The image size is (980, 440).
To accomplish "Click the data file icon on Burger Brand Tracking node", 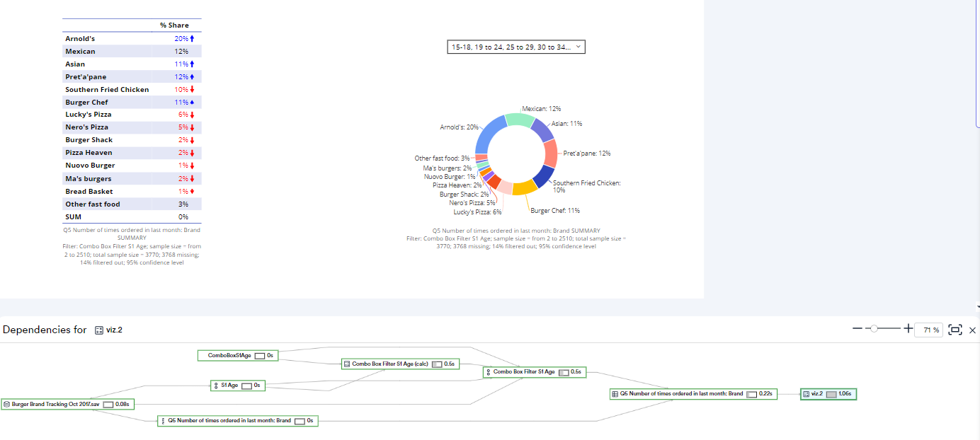I will 6,404.
